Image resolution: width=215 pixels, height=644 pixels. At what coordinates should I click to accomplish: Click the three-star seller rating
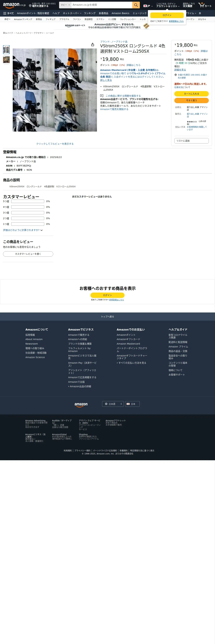pyautogui.click(x=192, y=122)
